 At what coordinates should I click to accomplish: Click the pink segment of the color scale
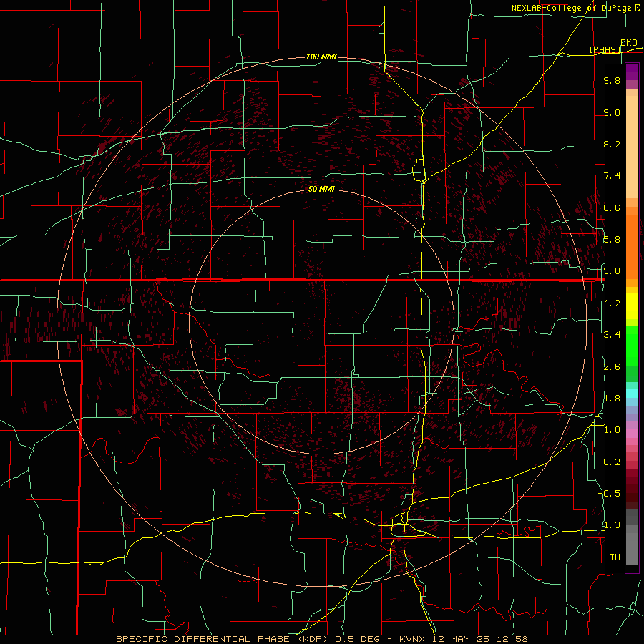coord(632,434)
